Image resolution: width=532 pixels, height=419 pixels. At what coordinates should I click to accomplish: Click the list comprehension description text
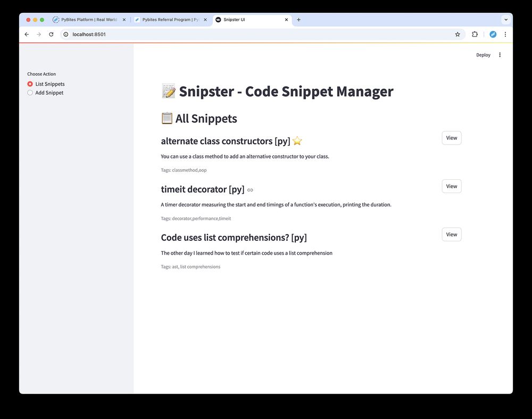[247, 253]
